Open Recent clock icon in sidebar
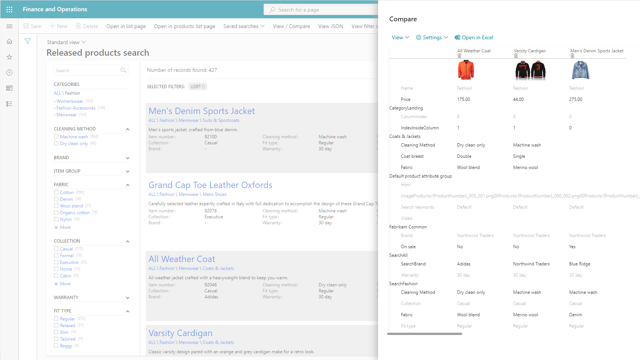This screenshot has width=640, height=360. 9,72
